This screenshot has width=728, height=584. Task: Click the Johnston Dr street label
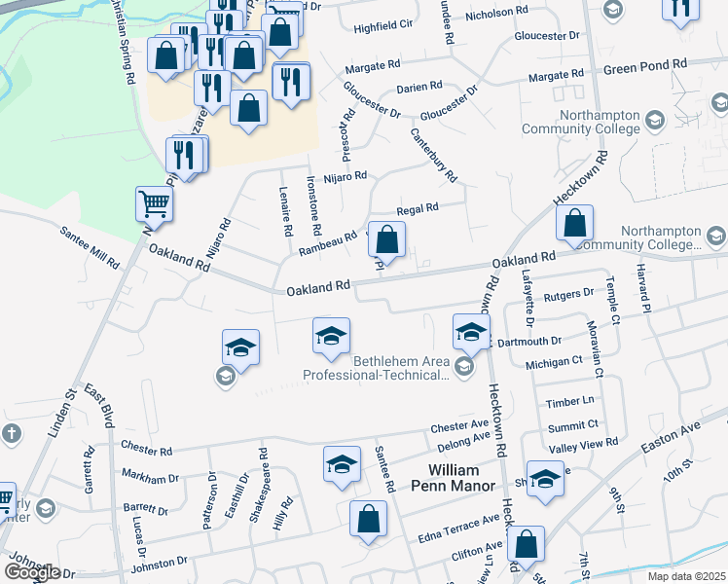[x=160, y=565]
